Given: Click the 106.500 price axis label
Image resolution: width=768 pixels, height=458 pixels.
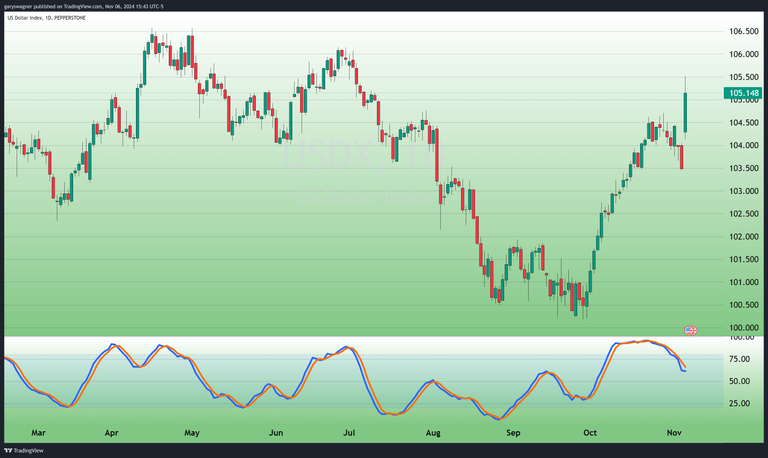Looking at the screenshot, I should tap(741, 31).
